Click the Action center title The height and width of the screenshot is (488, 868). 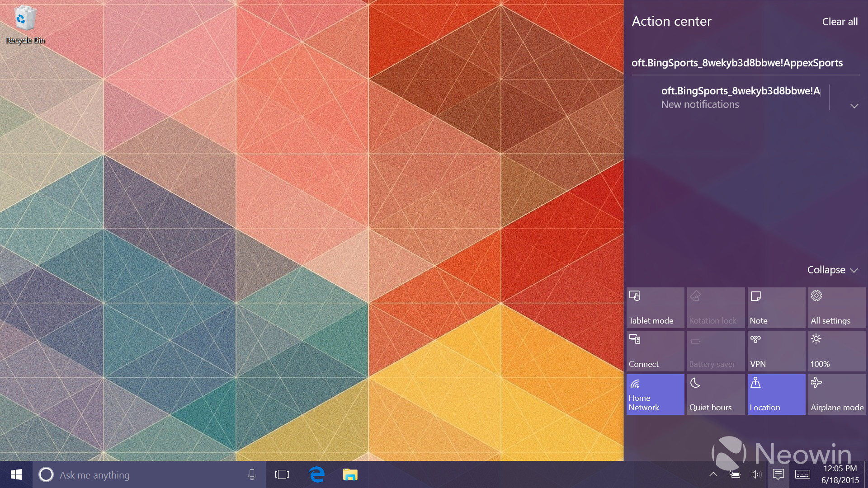pyautogui.click(x=671, y=21)
